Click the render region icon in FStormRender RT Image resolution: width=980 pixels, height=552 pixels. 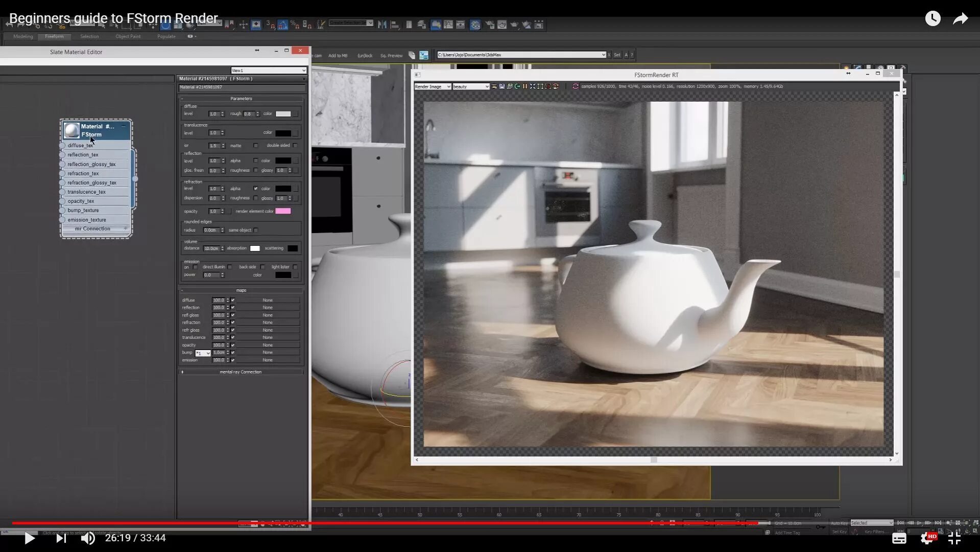[x=540, y=86]
